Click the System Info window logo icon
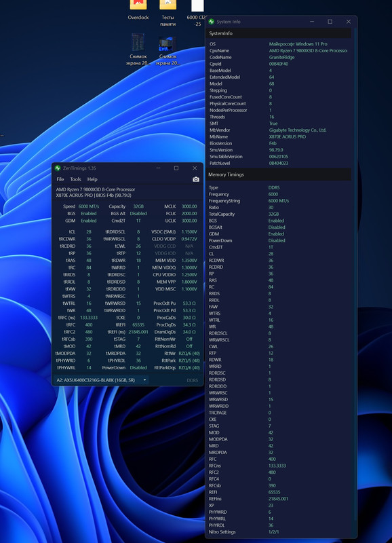This screenshot has height=543, width=392. pos(212,22)
